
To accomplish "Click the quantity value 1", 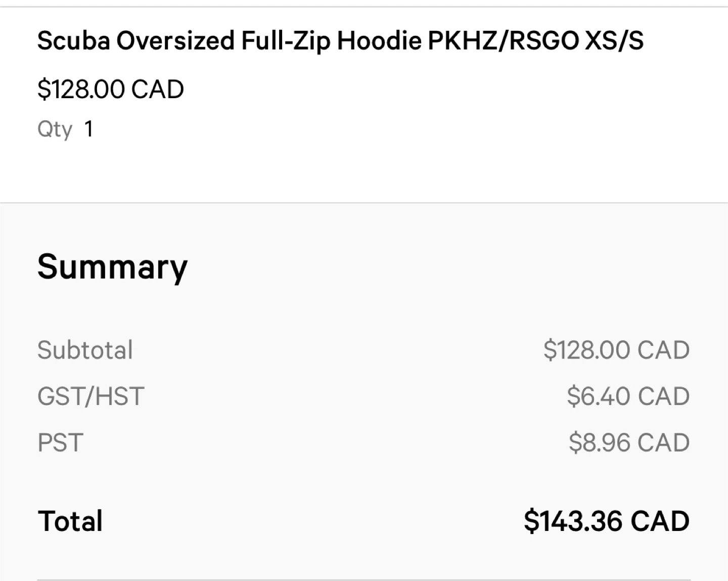I will pos(88,129).
